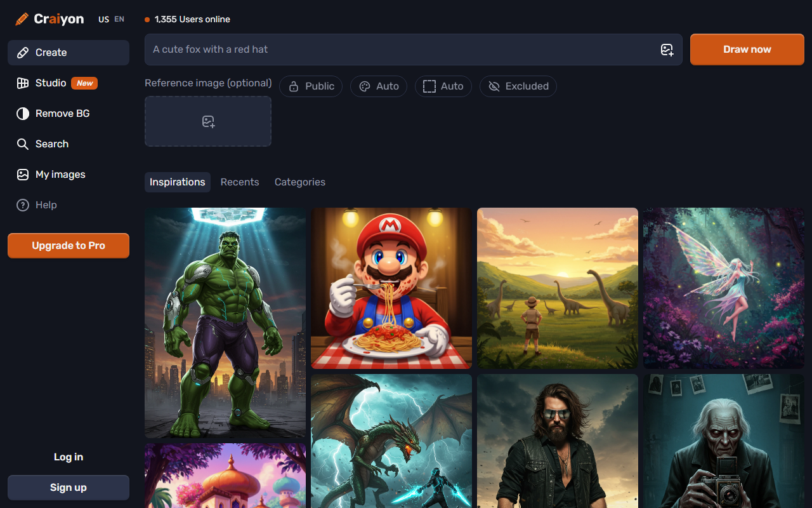Open the bearded man with sunglasses image
The image size is (812, 508).
[558, 441]
